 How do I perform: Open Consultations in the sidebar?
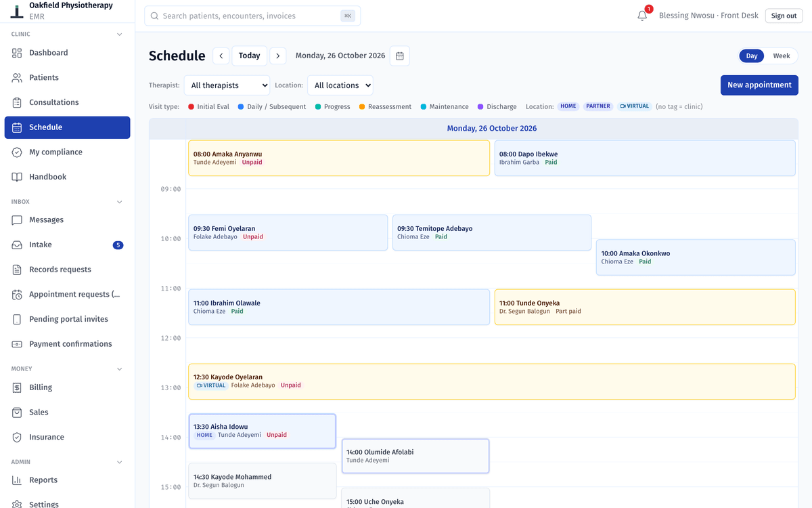coord(68,102)
